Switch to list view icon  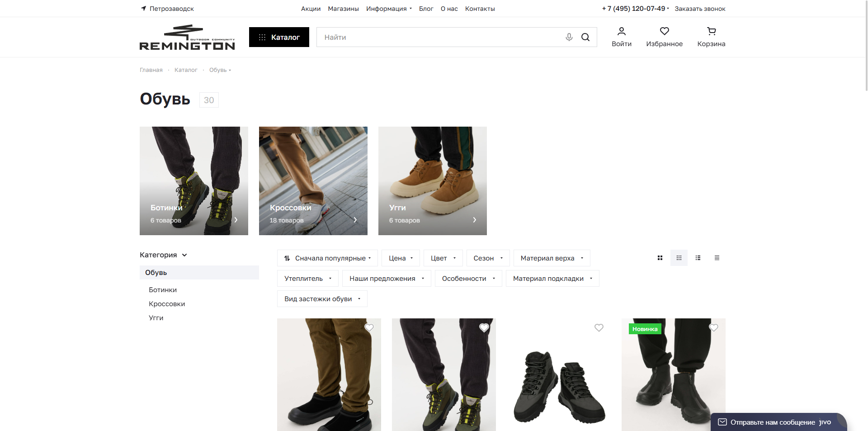pyautogui.click(x=698, y=258)
